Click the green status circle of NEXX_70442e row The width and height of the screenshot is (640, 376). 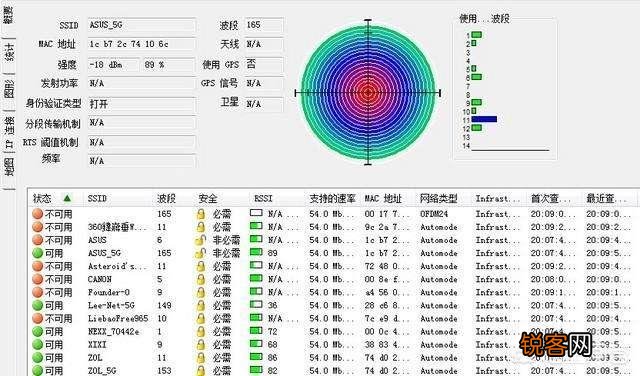click(x=38, y=332)
